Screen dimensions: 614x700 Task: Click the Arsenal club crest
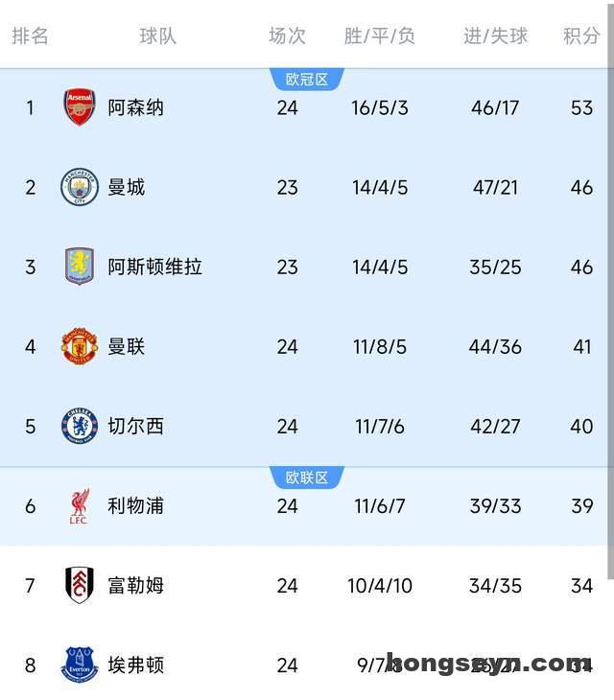tap(80, 107)
